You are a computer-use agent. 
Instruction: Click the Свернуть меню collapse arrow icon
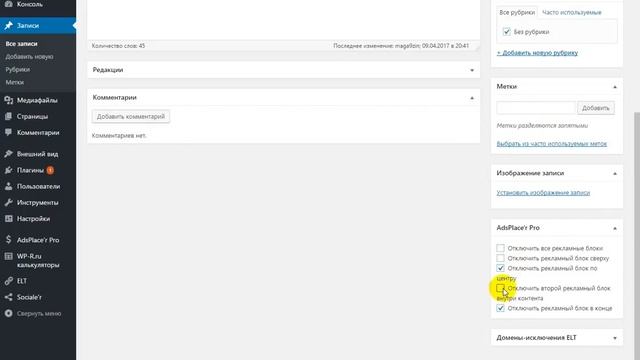tap(9, 313)
